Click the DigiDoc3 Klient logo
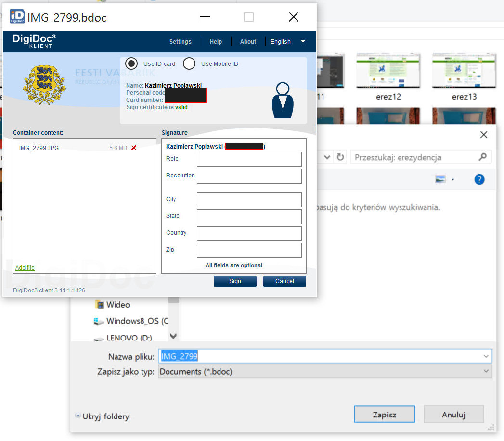This screenshot has width=504, height=441. click(x=34, y=41)
